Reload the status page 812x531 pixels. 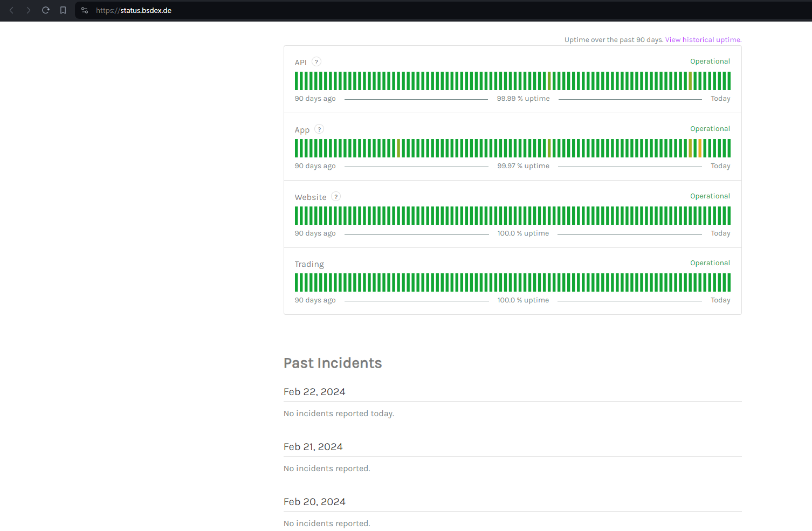coord(46,10)
